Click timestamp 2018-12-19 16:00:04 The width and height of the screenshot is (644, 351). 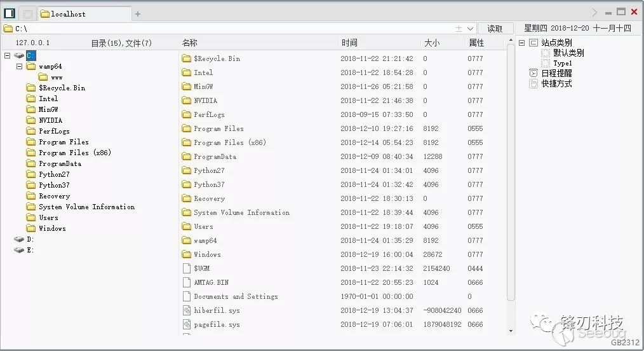(377, 254)
